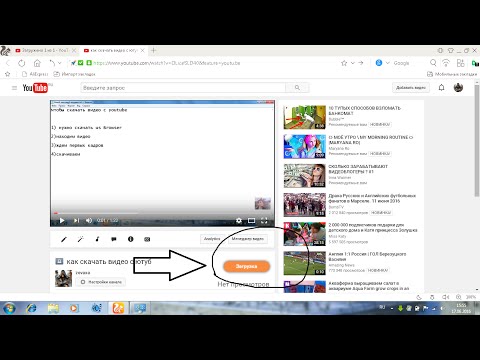Switch to the first browser tab
The width and height of the screenshot is (480, 360).
click(x=45, y=50)
